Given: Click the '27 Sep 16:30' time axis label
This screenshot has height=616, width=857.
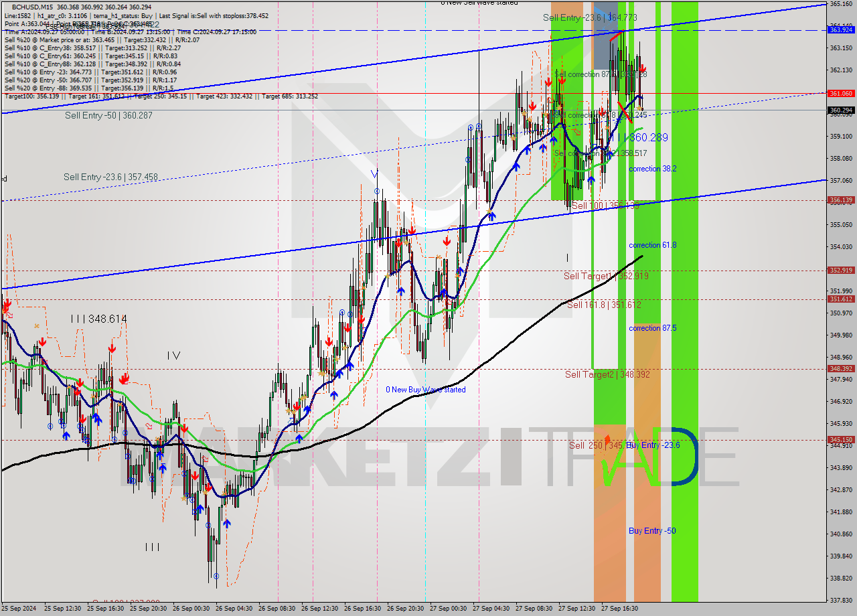Looking at the screenshot, I should [x=619, y=609].
